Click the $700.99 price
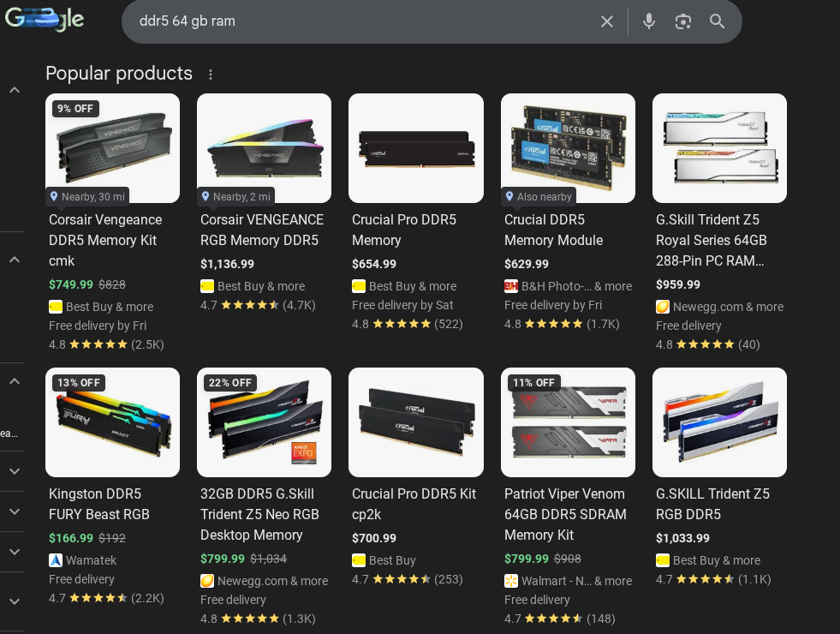 pyautogui.click(x=374, y=538)
